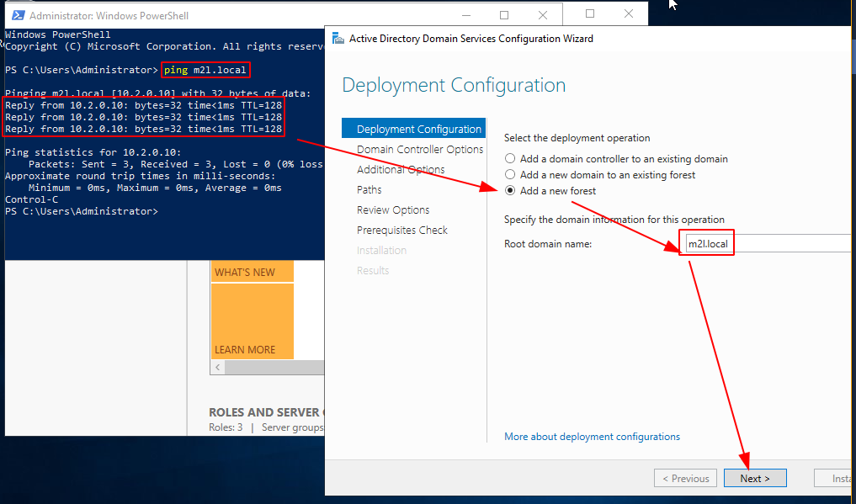Maximize the PowerShell window

point(504,15)
